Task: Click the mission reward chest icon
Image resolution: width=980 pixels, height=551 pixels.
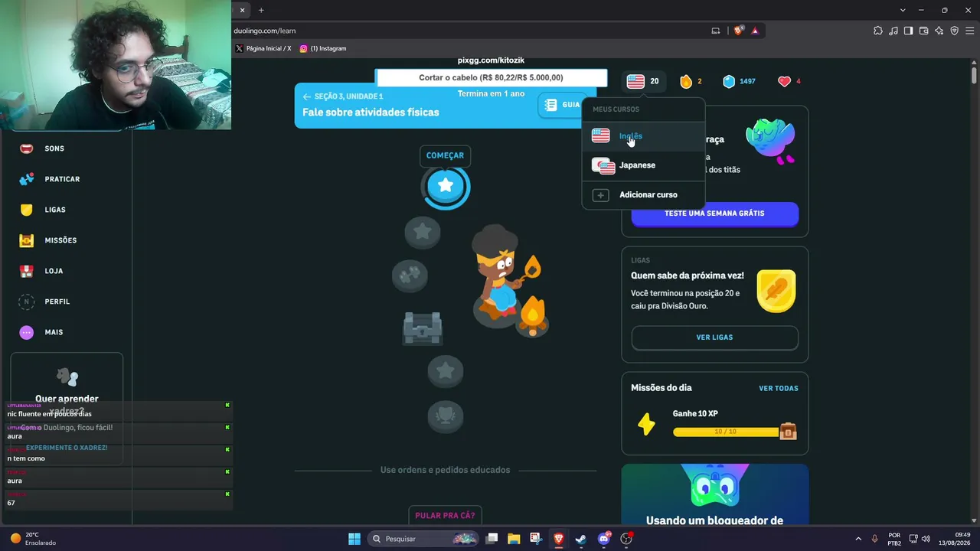Action: (788, 431)
